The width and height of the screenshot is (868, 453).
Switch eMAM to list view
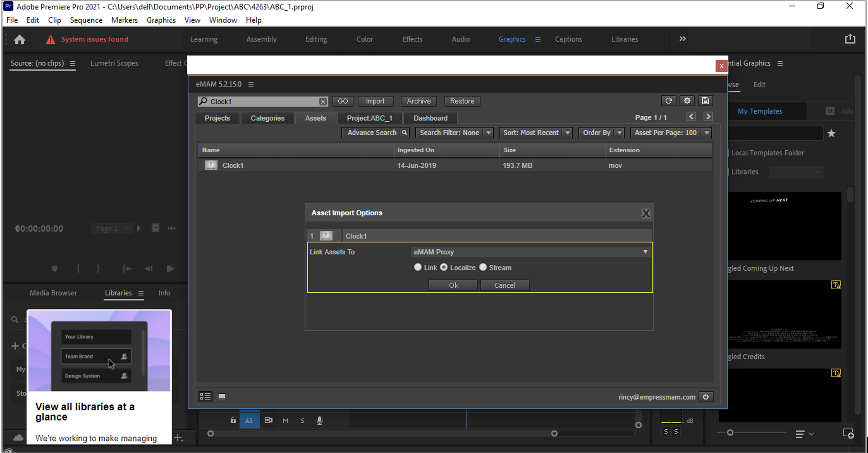point(205,396)
